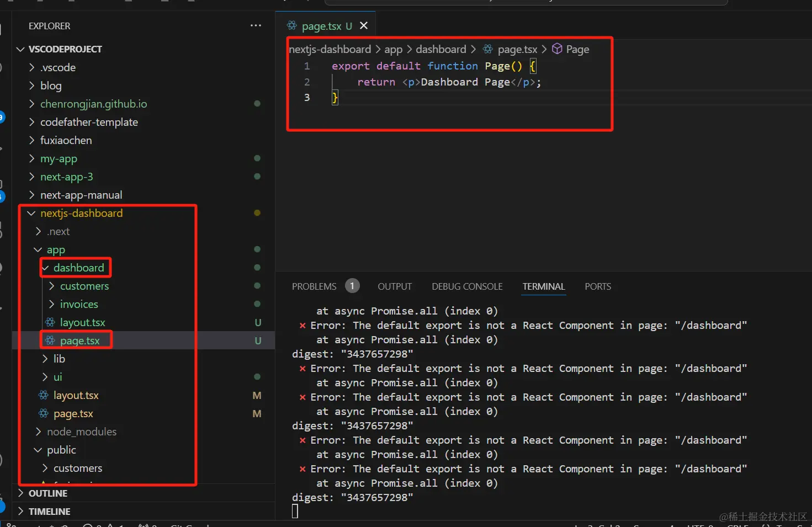The width and height of the screenshot is (812, 527).
Task: Switch to the OUTPUT panel tab
Action: pos(395,286)
